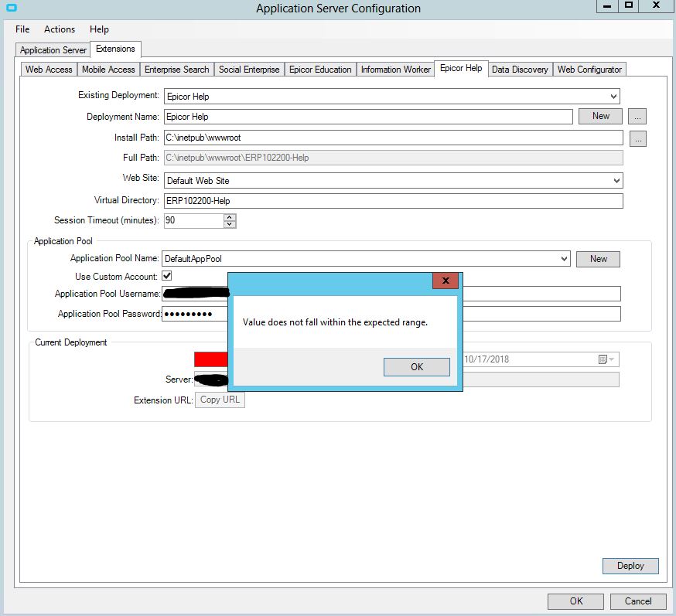This screenshot has height=616, width=676.
Task: Click New next to Deployment Name
Action: (x=600, y=116)
